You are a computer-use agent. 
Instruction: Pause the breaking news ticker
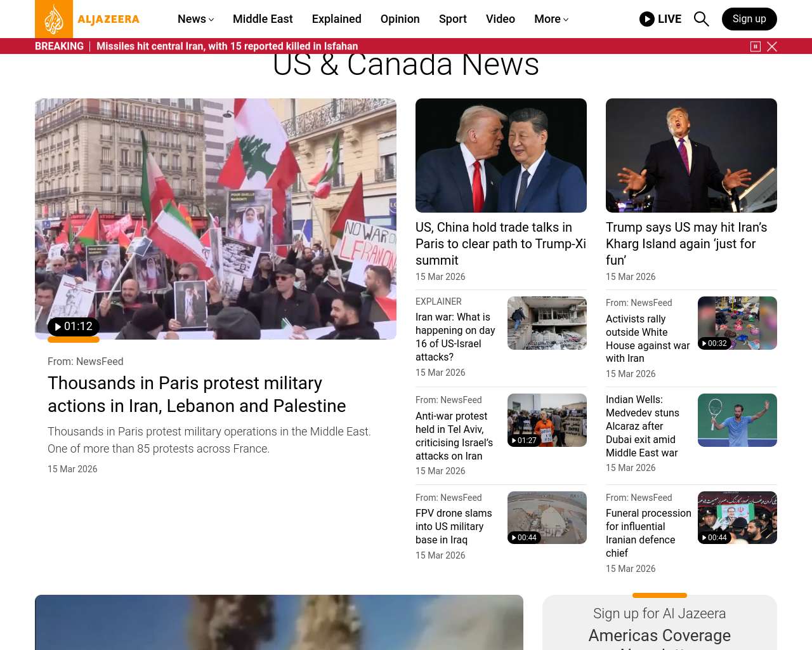(x=755, y=46)
